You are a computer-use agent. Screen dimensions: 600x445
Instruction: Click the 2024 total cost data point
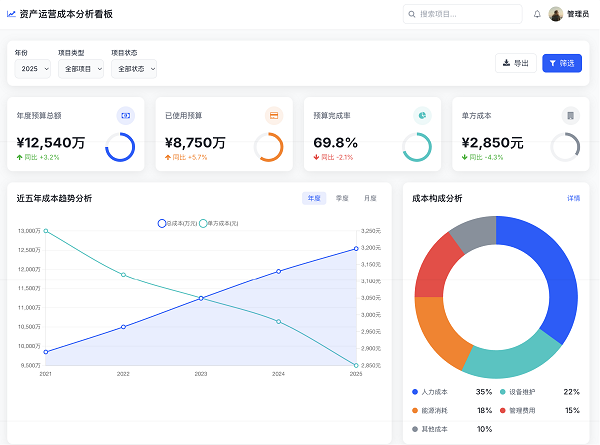point(279,271)
